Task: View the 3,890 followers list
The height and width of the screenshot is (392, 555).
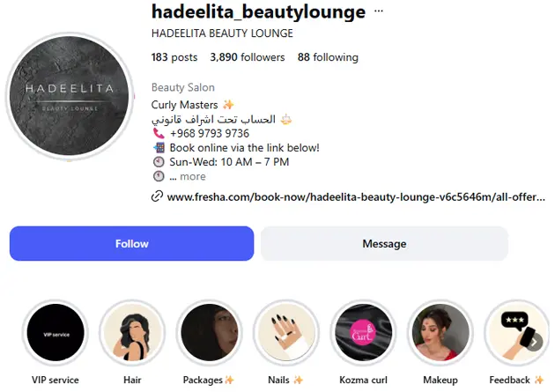Action: click(x=248, y=57)
